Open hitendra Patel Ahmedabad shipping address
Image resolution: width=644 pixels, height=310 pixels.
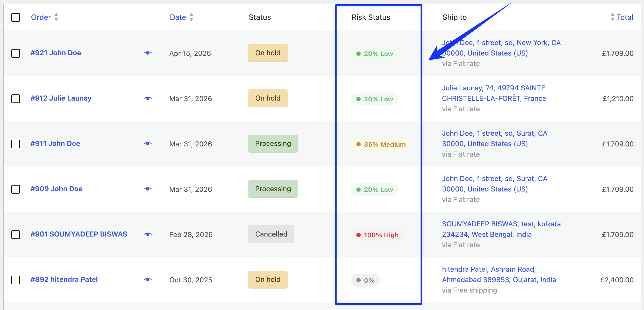499,274
